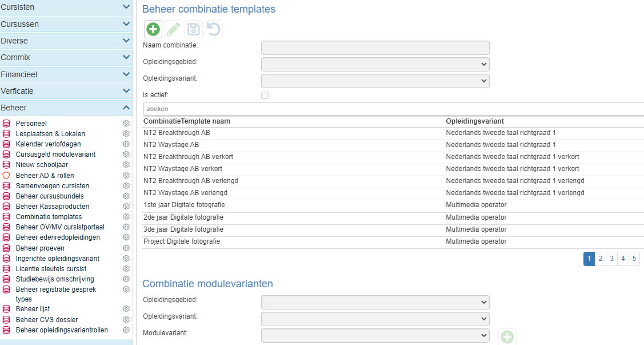Image resolution: width=644 pixels, height=345 pixels.
Task: Select row NT2 Waystage AB verlengd
Action: (x=394, y=193)
